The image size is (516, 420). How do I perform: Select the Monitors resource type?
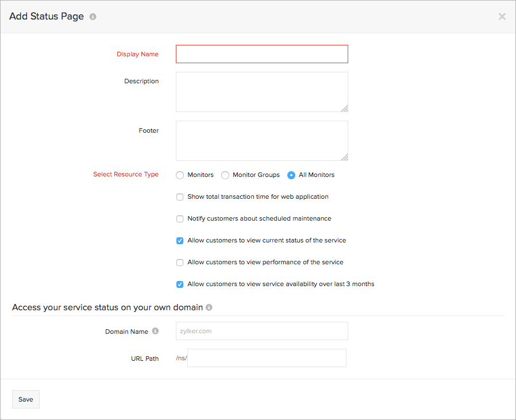(179, 175)
